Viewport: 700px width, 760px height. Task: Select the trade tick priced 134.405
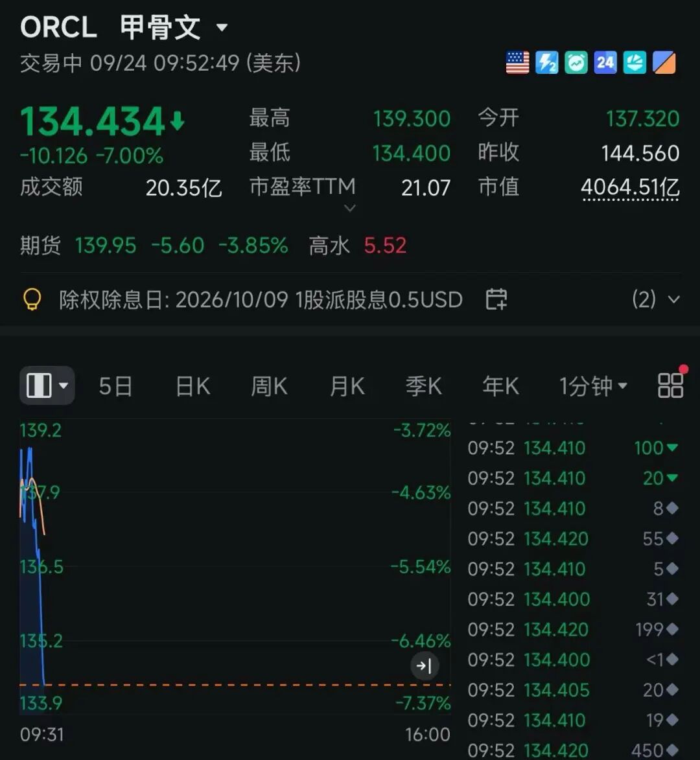coord(574,690)
